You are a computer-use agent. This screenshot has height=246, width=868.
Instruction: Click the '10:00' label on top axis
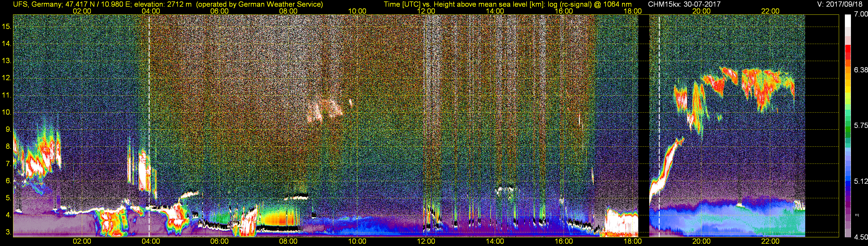click(357, 11)
